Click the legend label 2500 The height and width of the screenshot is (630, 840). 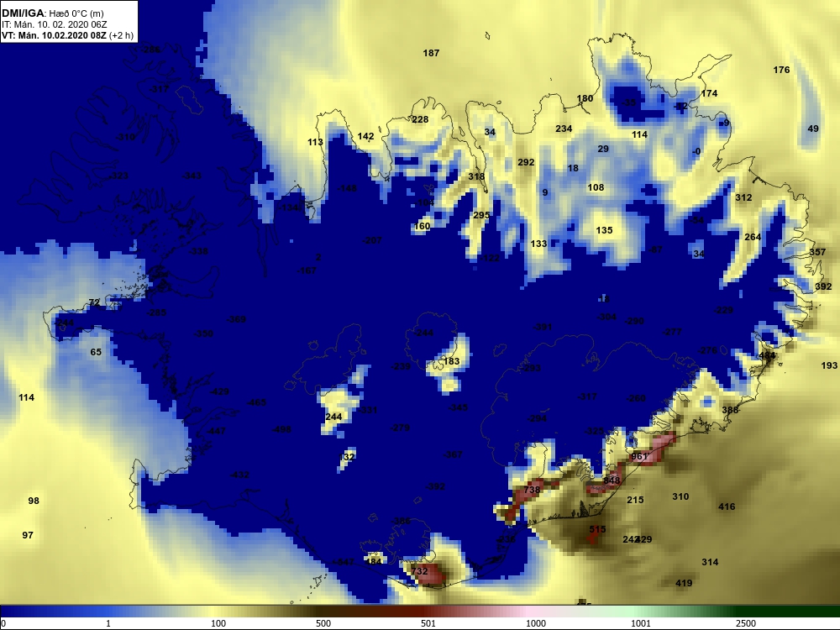click(x=746, y=623)
